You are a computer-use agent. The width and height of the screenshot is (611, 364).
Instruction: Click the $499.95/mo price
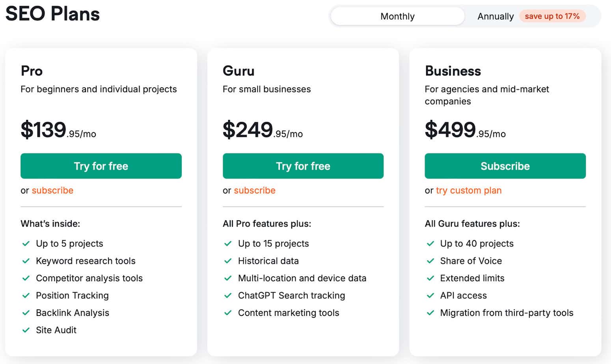pyautogui.click(x=465, y=130)
